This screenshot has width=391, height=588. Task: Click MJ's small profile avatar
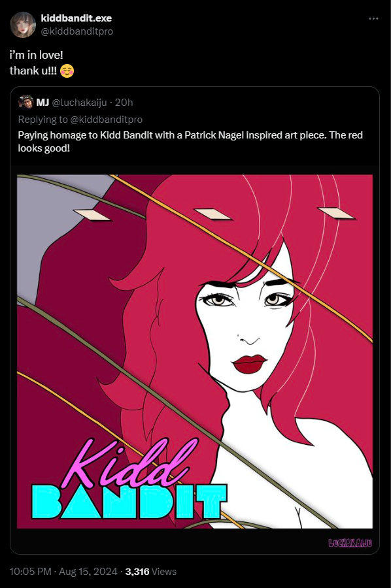[26, 102]
